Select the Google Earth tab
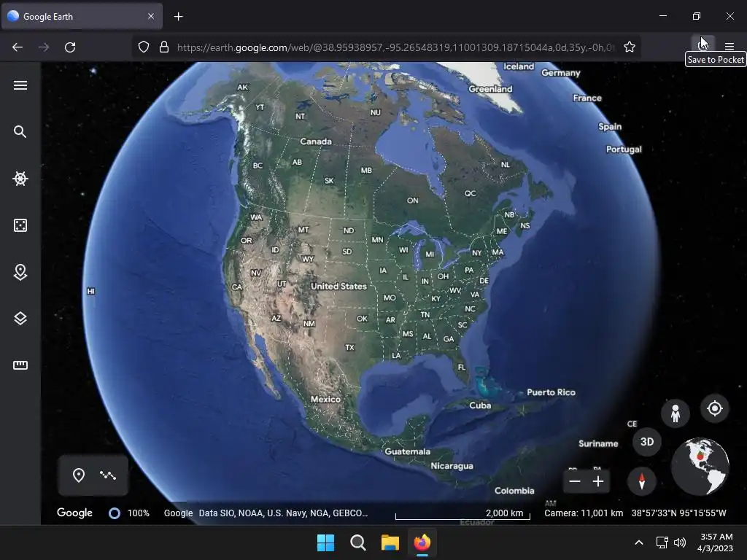747x560 pixels. point(82,16)
